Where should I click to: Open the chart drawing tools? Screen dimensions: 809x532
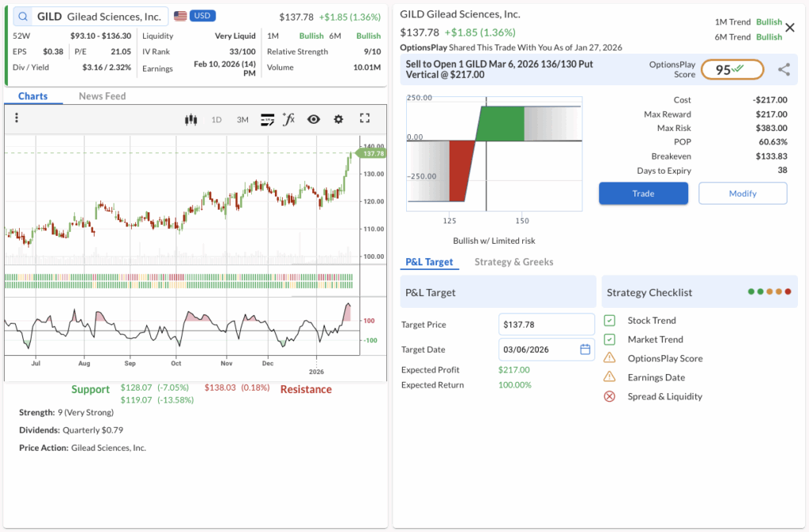(267, 119)
